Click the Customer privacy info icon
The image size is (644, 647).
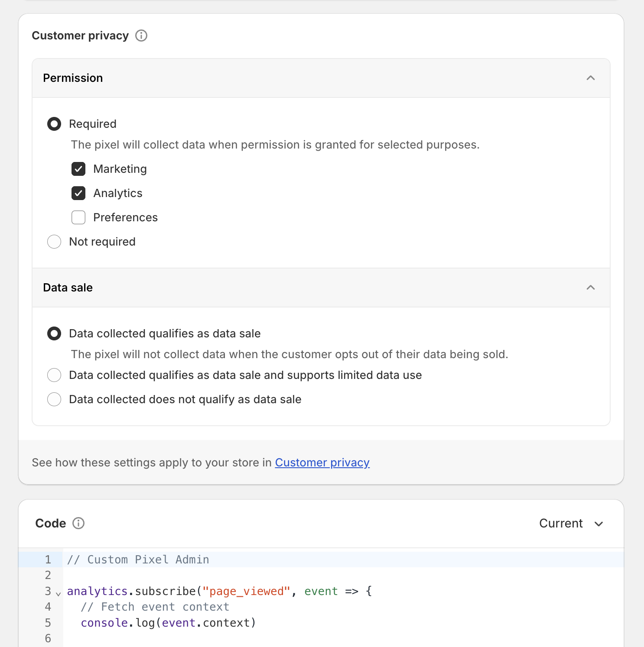pyautogui.click(x=141, y=36)
